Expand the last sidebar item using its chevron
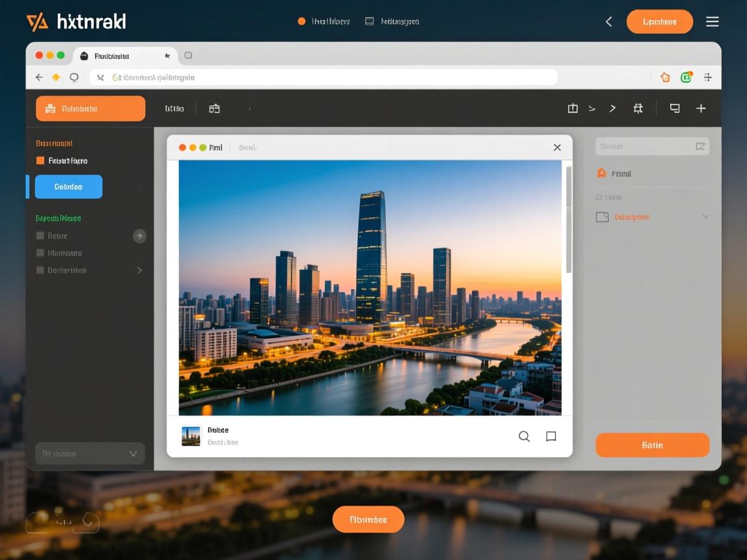This screenshot has height=560, width=747. tap(139, 270)
